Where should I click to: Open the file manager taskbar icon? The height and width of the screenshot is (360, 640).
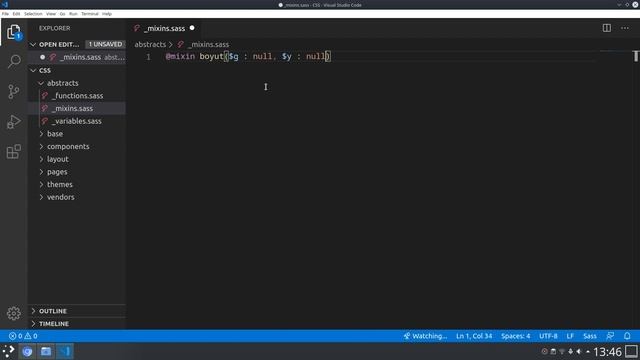[46, 351]
